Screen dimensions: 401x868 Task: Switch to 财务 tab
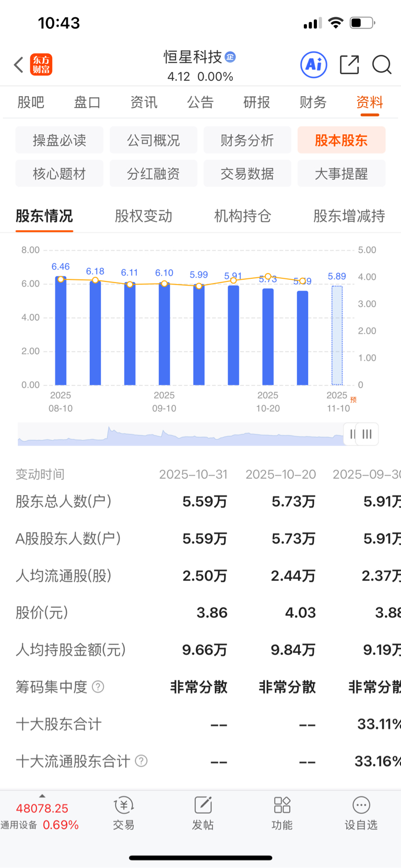pyautogui.click(x=313, y=102)
